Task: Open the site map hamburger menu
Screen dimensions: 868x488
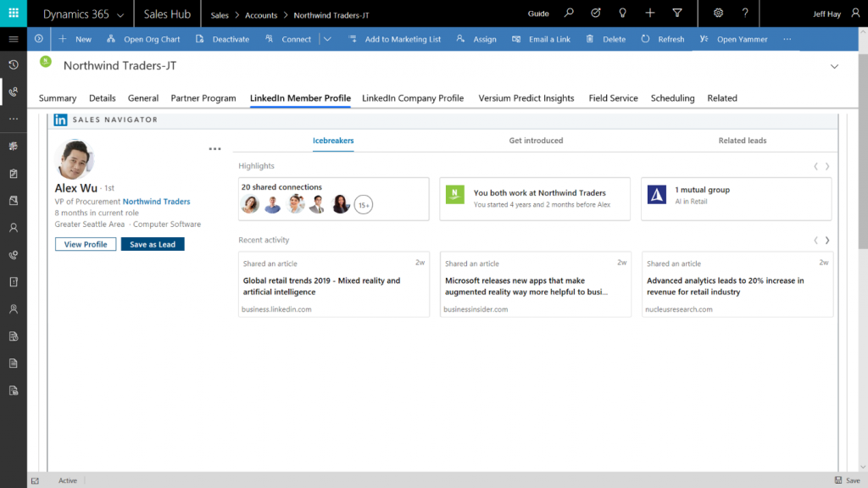Action: pyautogui.click(x=13, y=38)
